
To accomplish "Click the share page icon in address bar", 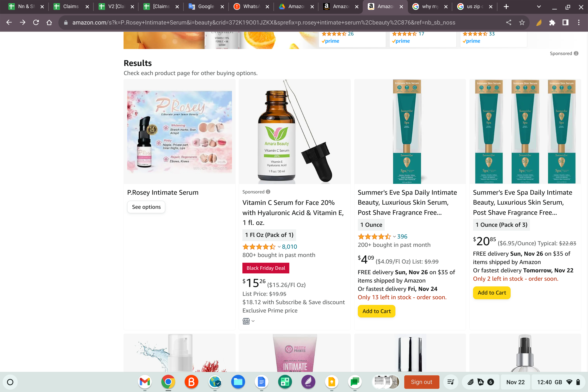I will pyautogui.click(x=509, y=22).
